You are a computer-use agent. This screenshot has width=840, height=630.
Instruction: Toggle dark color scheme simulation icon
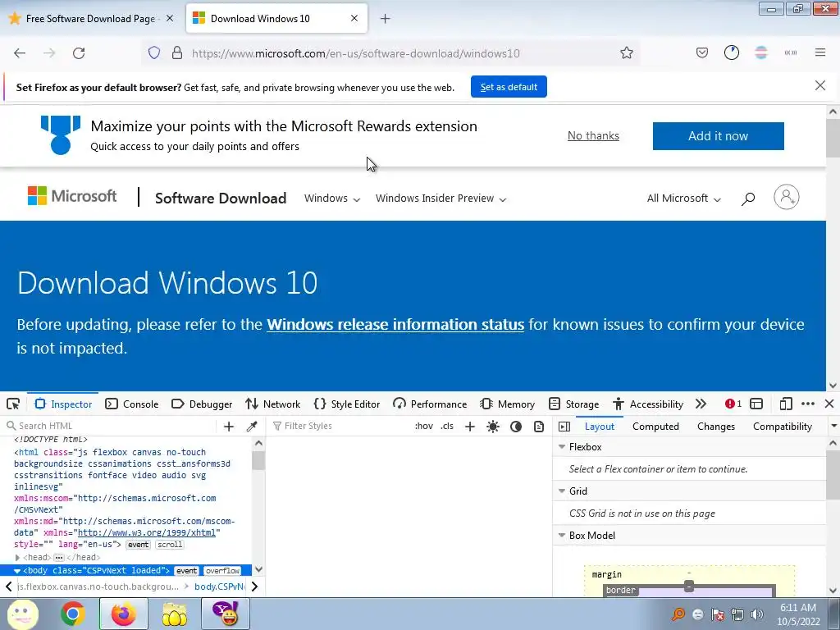(x=516, y=427)
